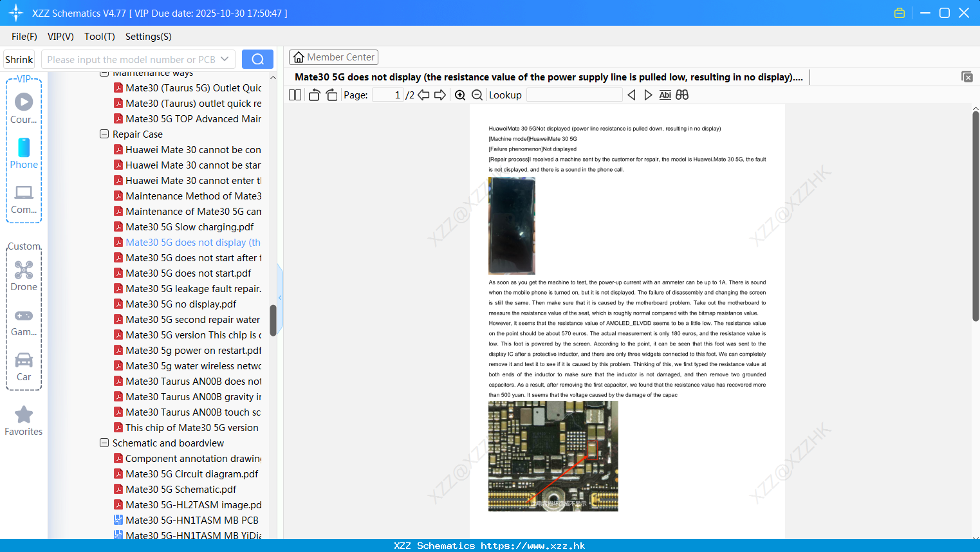Click the motherboard photo in document
980x552 pixels.
tap(553, 456)
